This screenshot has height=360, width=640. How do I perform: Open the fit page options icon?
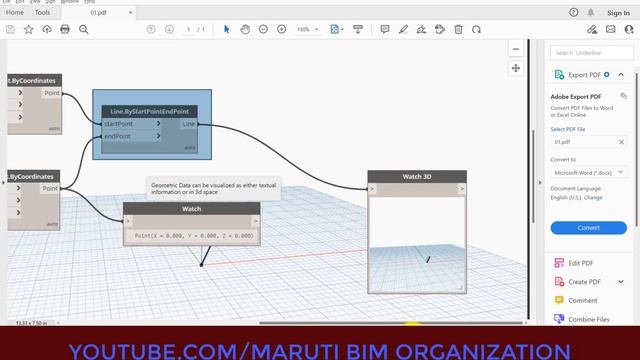tap(336, 29)
